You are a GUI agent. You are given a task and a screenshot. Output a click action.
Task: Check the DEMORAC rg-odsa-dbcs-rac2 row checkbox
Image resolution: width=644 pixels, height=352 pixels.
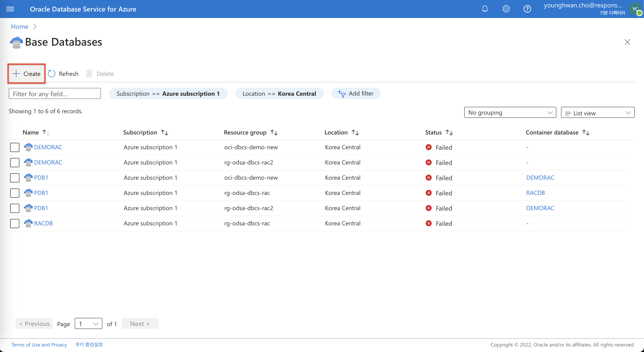pos(15,163)
